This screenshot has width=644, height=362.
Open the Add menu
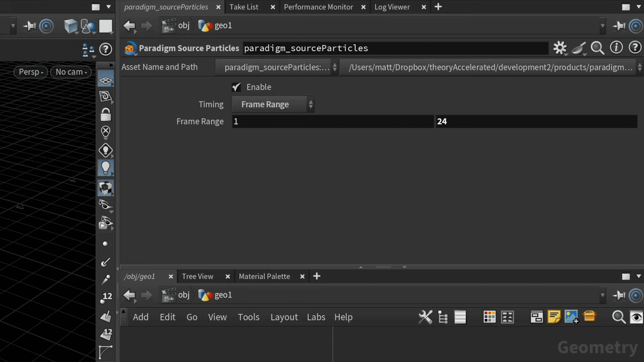point(141,317)
